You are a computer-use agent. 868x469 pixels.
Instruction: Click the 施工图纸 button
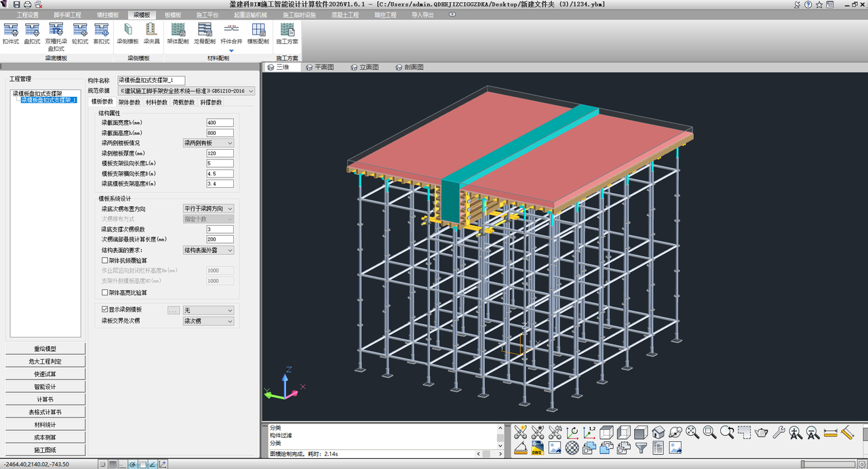click(x=46, y=450)
